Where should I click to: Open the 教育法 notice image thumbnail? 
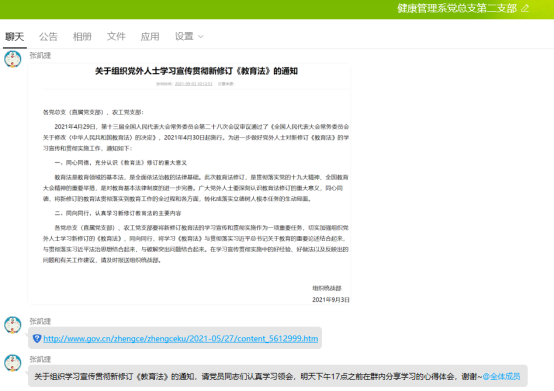point(189,184)
